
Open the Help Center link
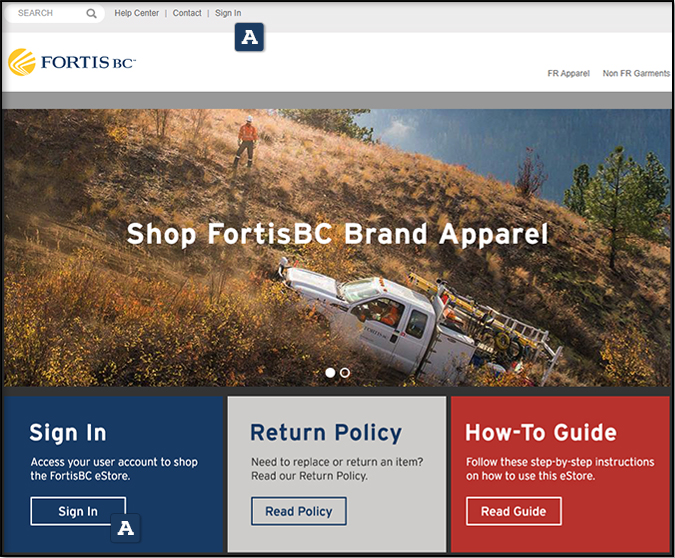click(x=136, y=13)
